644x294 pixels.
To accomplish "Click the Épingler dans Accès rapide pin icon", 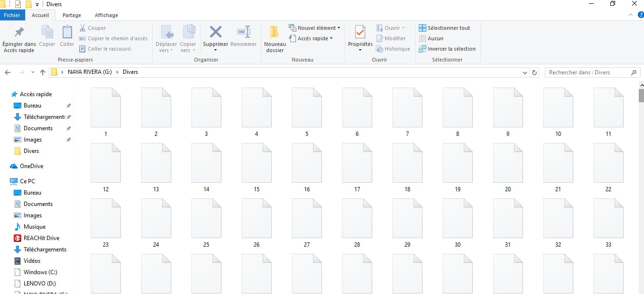I will point(19,32).
